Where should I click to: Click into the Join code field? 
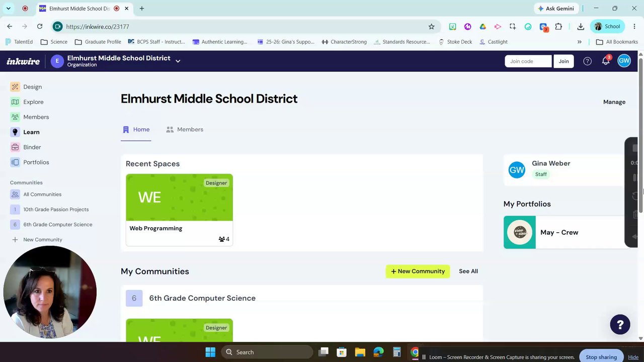(x=528, y=61)
